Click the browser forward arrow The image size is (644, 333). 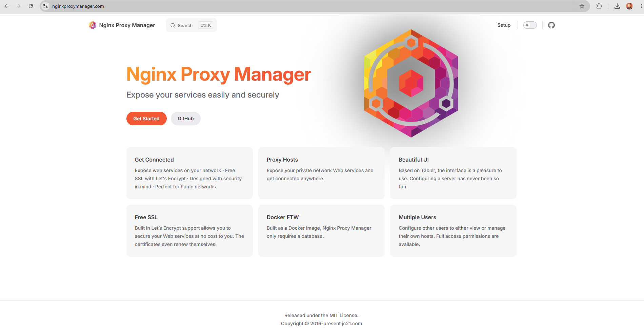[19, 6]
